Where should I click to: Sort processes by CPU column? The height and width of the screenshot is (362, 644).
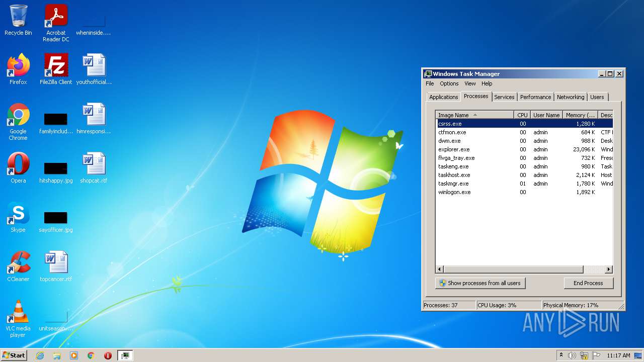(x=522, y=115)
